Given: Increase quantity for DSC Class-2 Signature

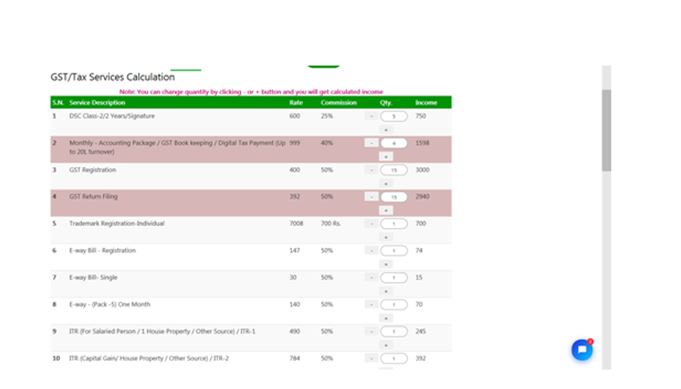Looking at the screenshot, I should click(x=386, y=130).
